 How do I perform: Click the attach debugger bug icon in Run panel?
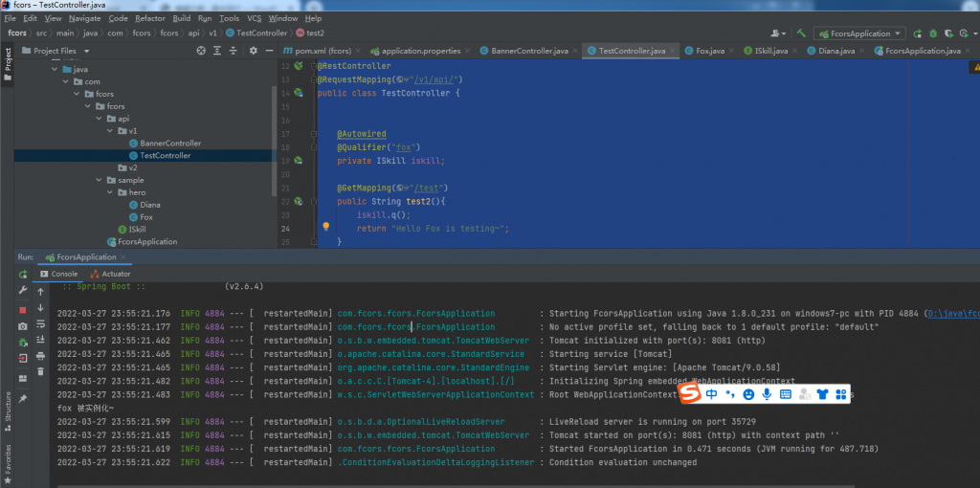[x=23, y=343]
